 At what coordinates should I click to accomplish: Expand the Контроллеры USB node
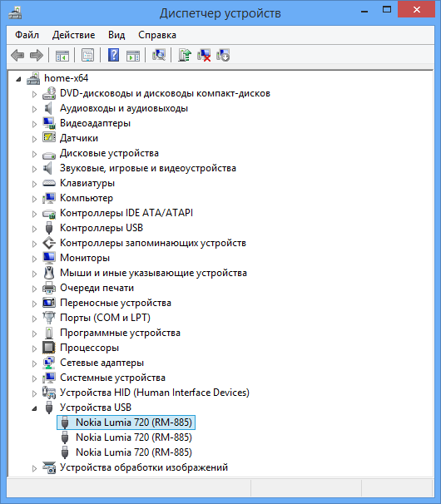34,229
